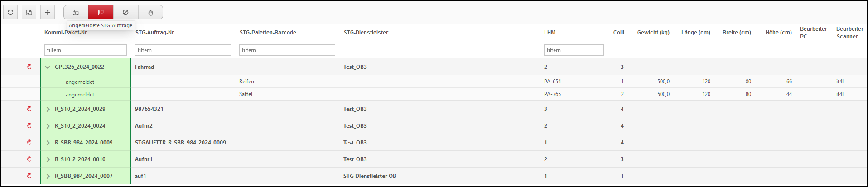868x187 pixels.
Task: Expand the R_S10_2_2024_0010 row
Action: point(48,159)
